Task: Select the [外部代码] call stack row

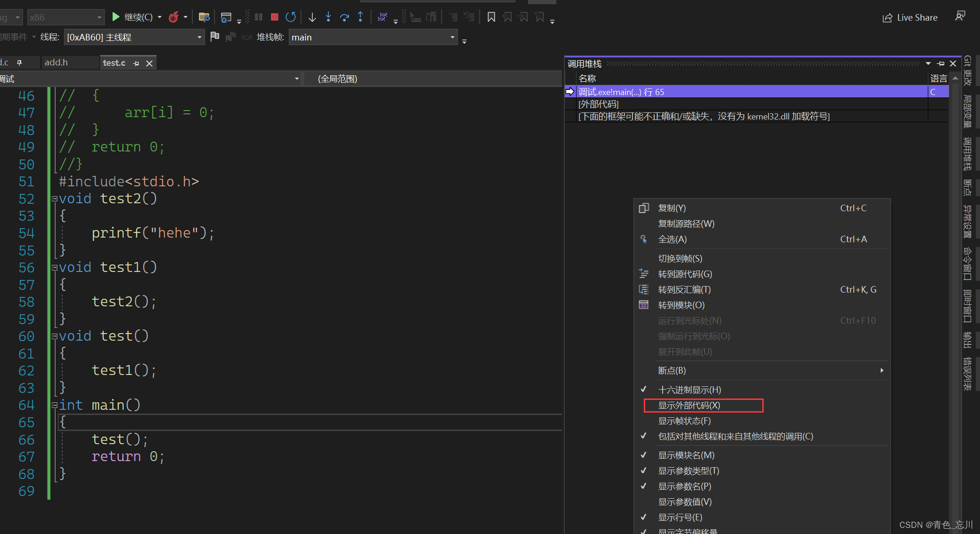Action: pos(598,104)
